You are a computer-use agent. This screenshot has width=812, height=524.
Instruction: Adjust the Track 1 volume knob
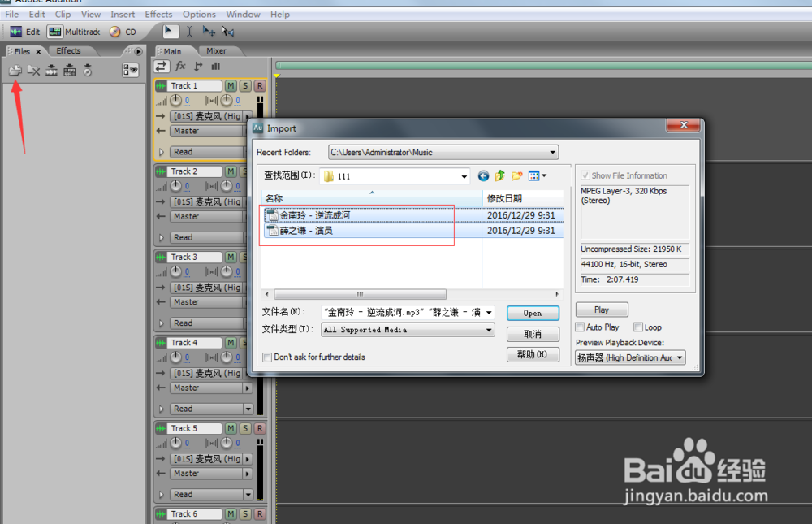(177, 100)
